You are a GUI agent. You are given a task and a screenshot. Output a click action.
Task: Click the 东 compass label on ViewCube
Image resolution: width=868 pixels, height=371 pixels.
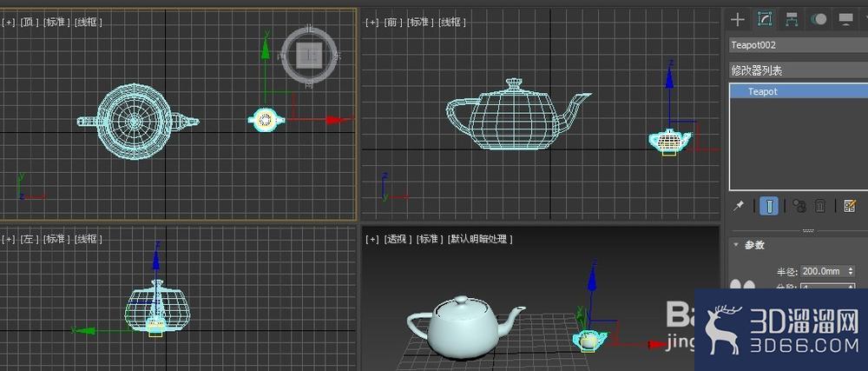point(337,56)
